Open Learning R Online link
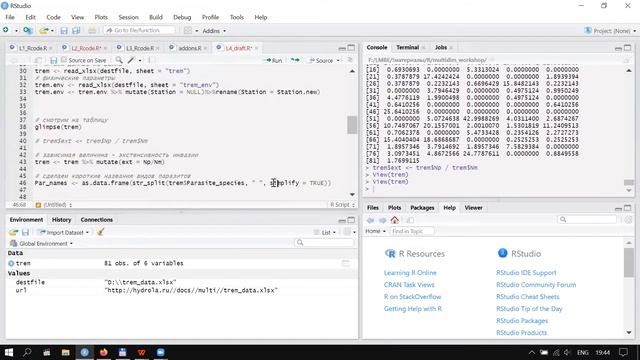This screenshot has height=360, width=640. 410,273
